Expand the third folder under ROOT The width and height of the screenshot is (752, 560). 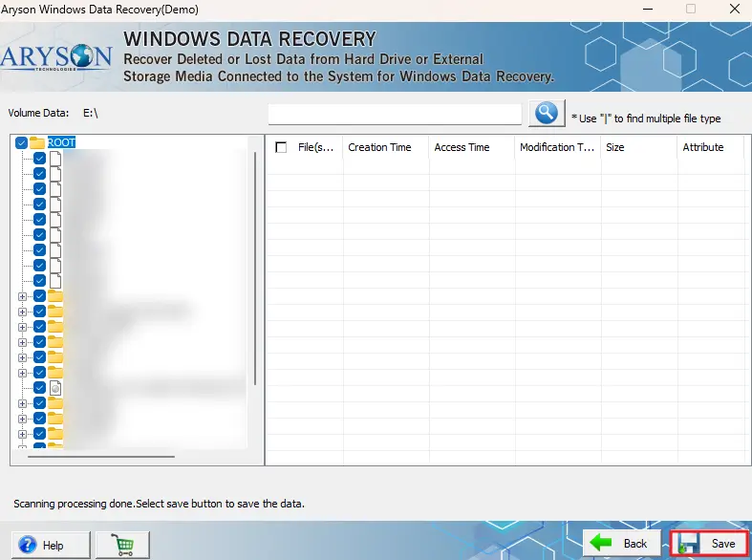(x=22, y=327)
